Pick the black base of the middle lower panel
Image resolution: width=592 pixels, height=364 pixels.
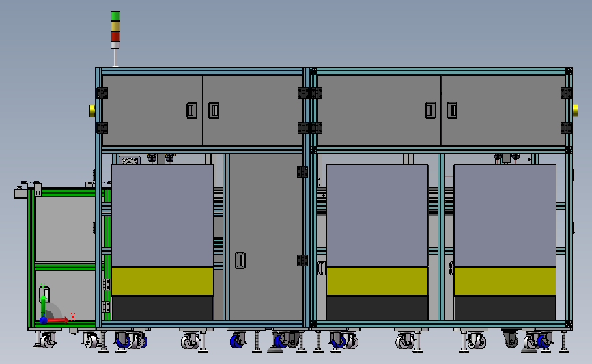tap(377, 308)
